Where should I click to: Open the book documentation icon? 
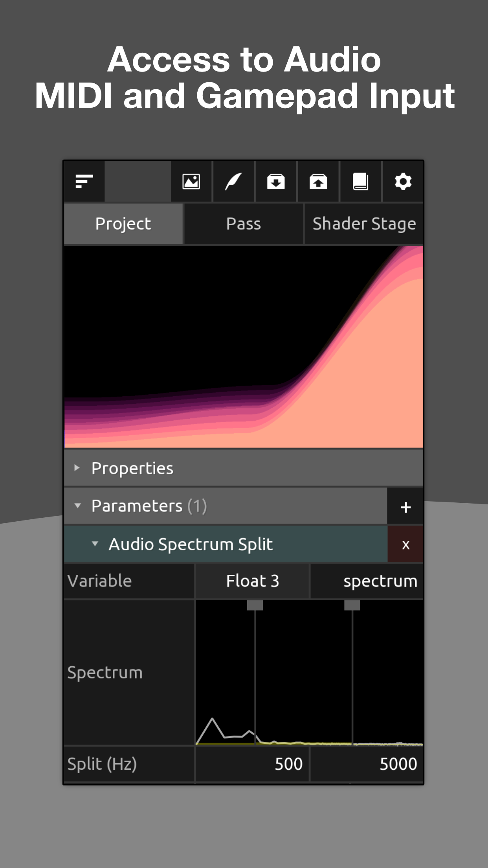coord(360,182)
